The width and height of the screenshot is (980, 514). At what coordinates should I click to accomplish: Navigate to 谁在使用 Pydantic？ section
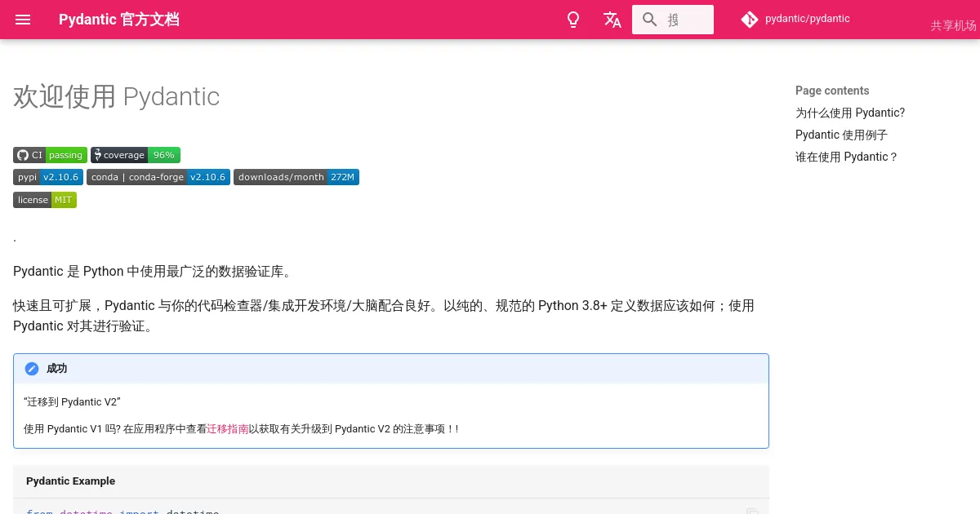click(x=847, y=157)
